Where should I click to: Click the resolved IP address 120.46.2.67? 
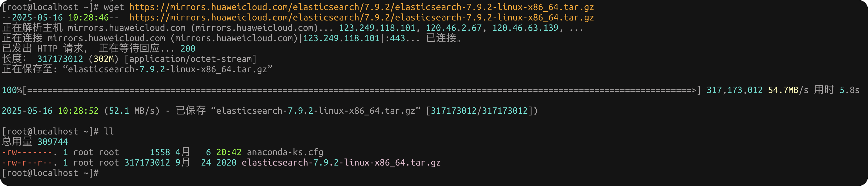point(453,28)
